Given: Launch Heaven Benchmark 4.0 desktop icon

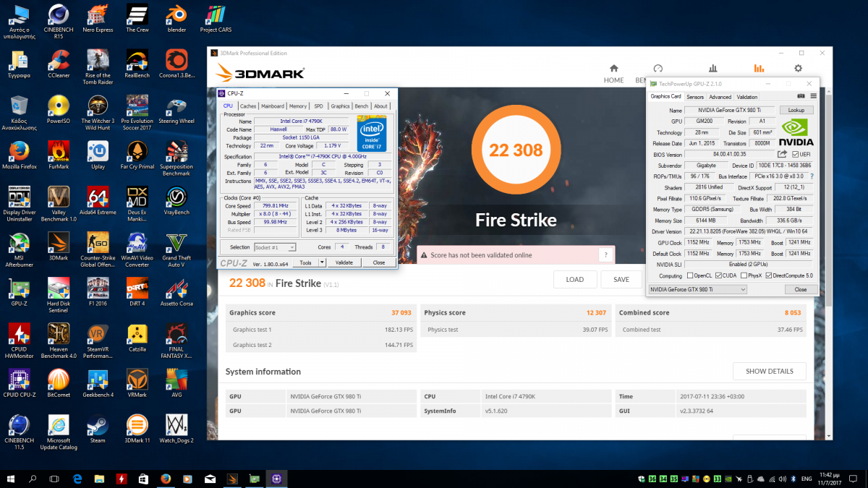Looking at the screenshot, I should click(x=59, y=341).
